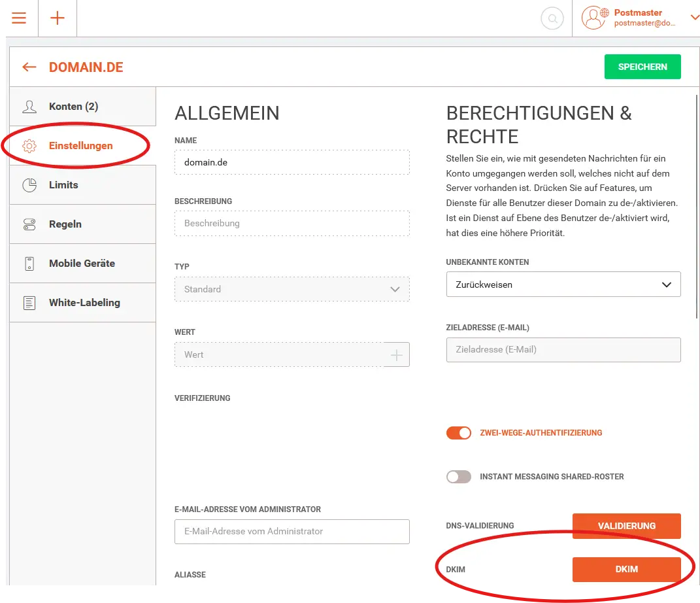Click the Validierung button
This screenshot has height=603, width=700.
(626, 526)
